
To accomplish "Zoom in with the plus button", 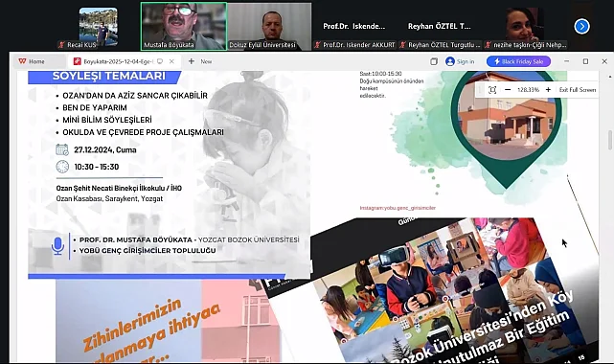I will [548, 90].
